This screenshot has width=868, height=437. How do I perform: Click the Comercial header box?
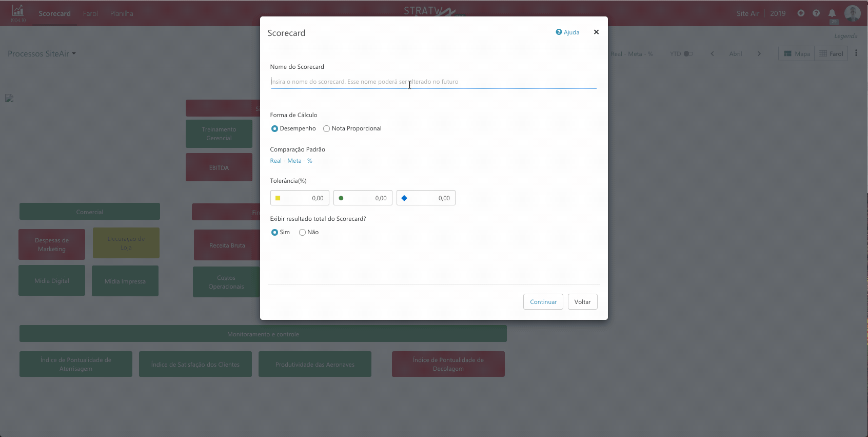[x=90, y=212]
